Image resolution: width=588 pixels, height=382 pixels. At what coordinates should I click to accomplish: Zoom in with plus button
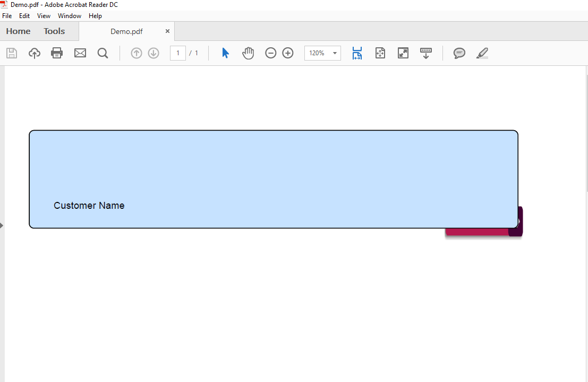click(x=287, y=53)
